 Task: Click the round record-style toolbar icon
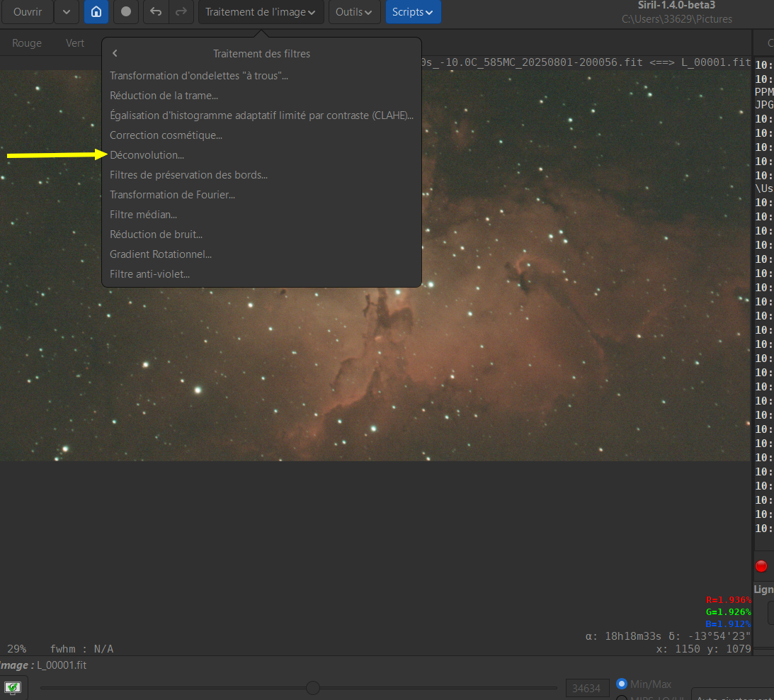126,12
